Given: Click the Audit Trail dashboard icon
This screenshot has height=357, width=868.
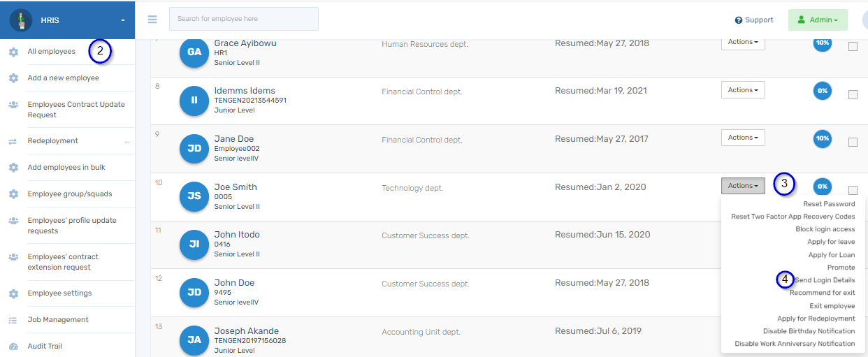Looking at the screenshot, I should (13, 347).
